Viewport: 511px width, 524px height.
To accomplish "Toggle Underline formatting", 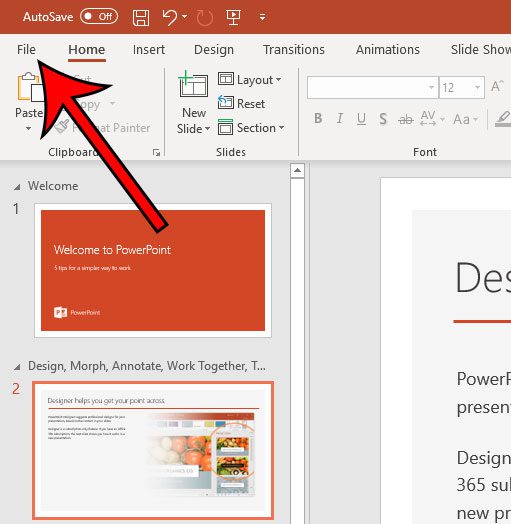I will (361, 118).
